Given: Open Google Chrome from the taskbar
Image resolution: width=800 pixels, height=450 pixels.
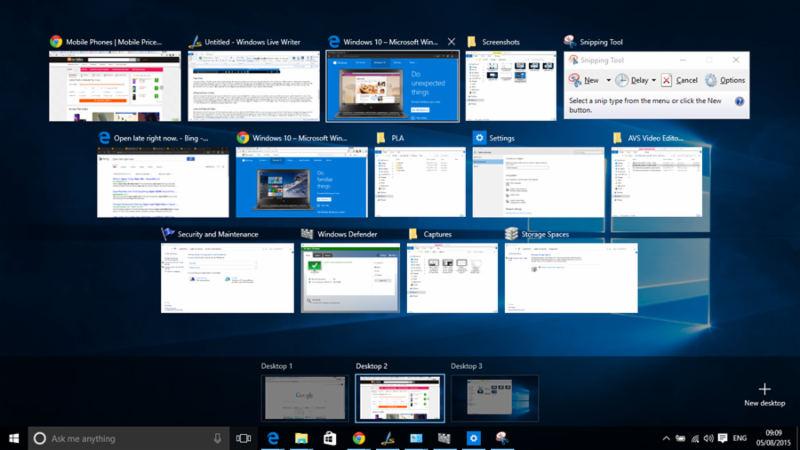Looking at the screenshot, I should tap(358, 438).
